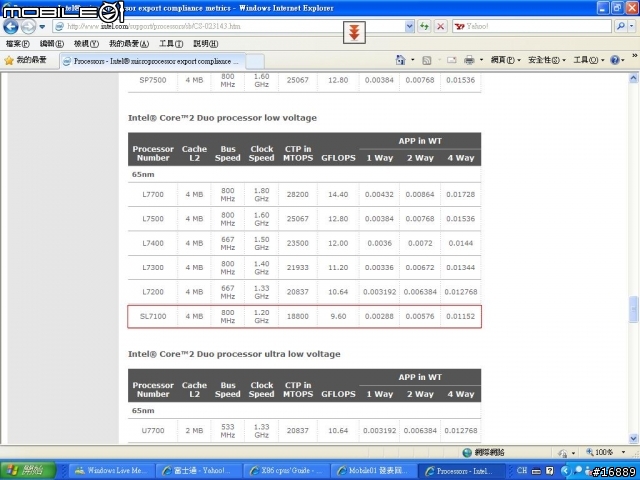Open the 檔案(F) menu
Screen dimensions: 640x480
[x=18, y=43]
